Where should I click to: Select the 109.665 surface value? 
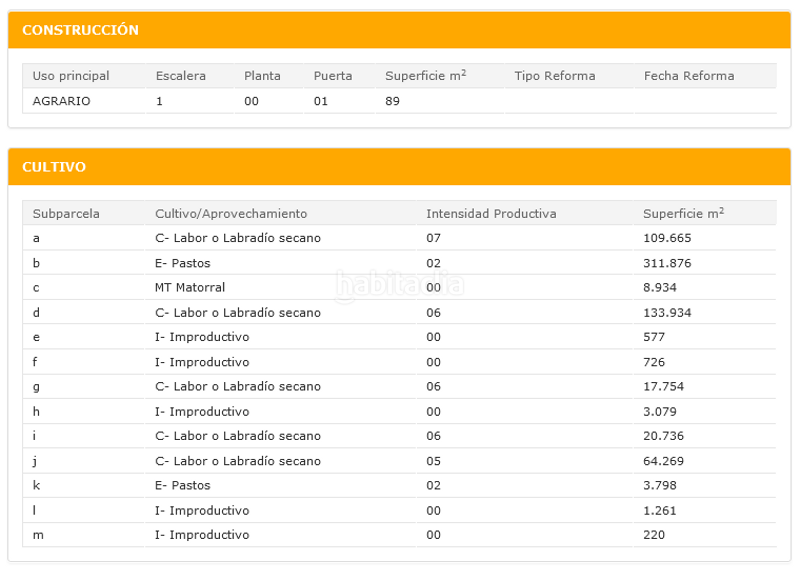click(667, 238)
